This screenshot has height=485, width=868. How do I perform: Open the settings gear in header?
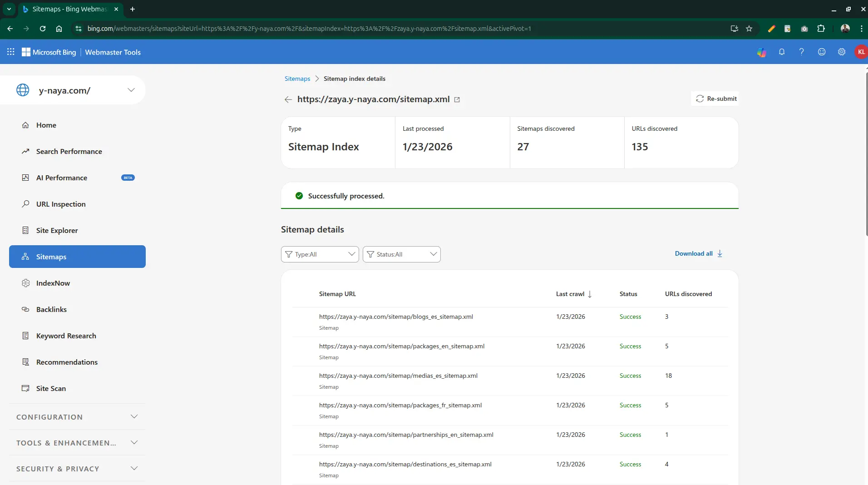click(x=841, y=52)
